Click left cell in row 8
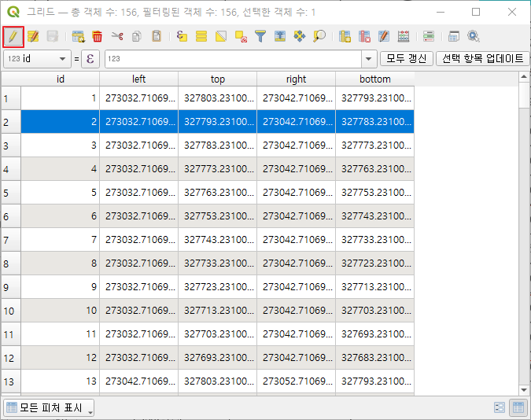The height and width of the screenshot is (420, 531). click(x=138, y=263)
